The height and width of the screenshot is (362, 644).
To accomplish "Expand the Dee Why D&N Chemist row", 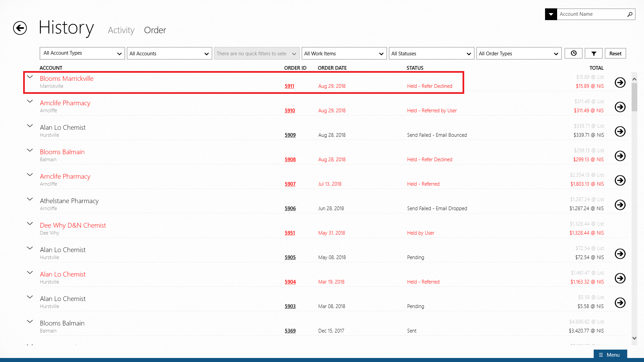I will [x=30, y=224].
